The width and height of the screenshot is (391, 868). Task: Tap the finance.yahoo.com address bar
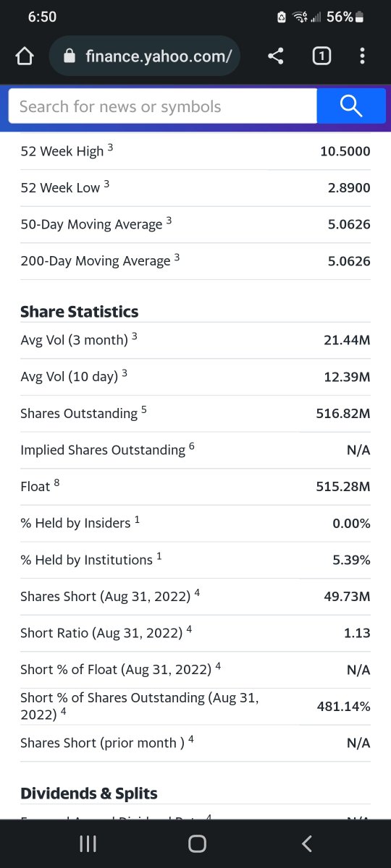pyautogui.click(x=145, y=56)
